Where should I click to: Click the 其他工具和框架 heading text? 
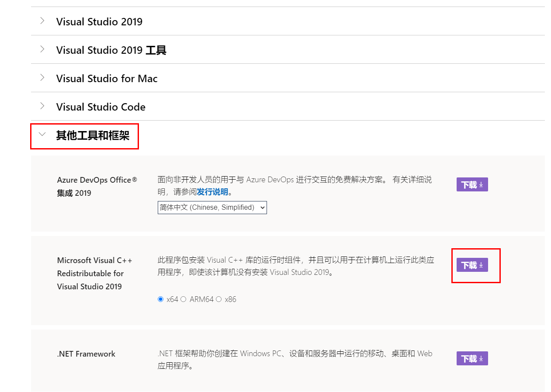click(93, 135)
